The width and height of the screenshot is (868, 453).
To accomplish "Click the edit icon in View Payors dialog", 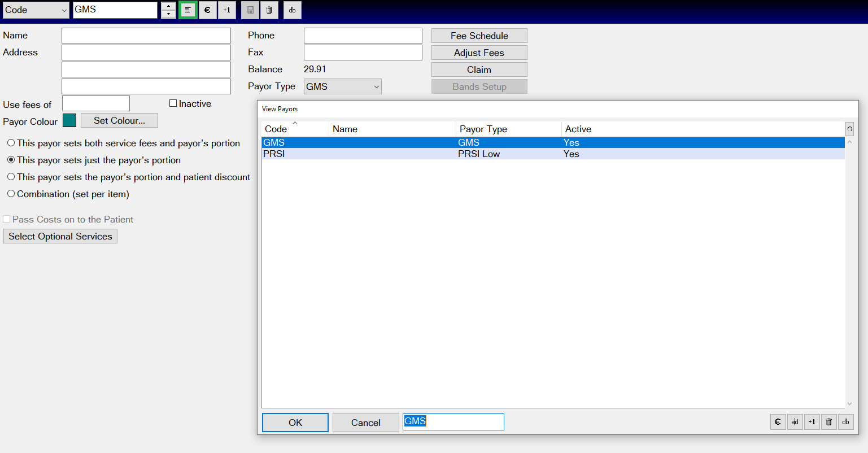I will coord(795,422).
